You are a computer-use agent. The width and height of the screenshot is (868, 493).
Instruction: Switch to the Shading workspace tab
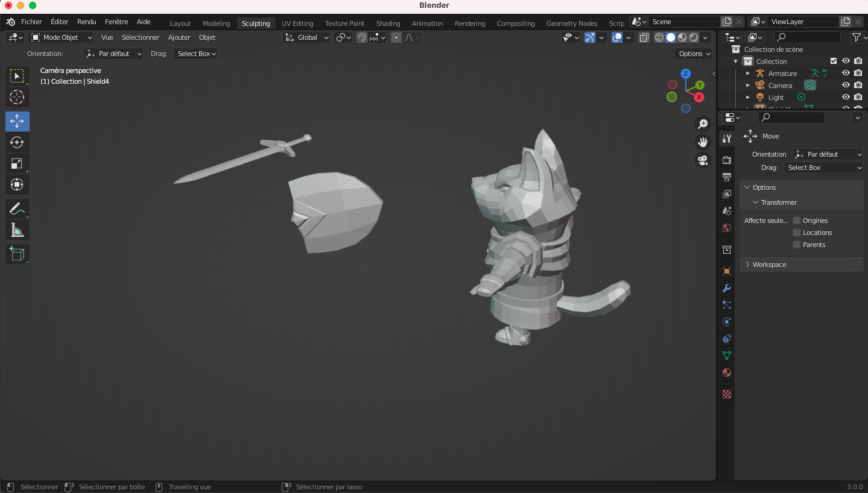click(x=388, y=24)
